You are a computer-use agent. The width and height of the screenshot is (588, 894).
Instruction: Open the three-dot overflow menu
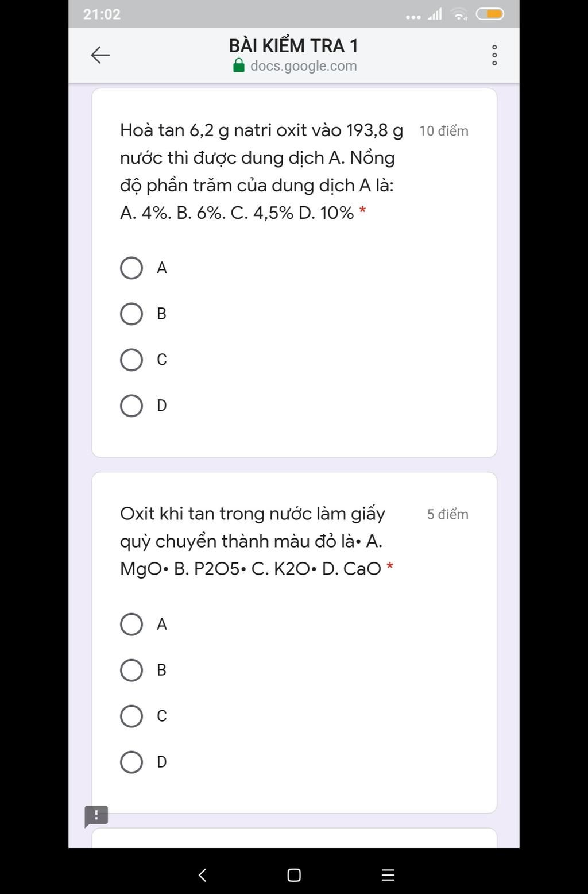click(494, 55)
